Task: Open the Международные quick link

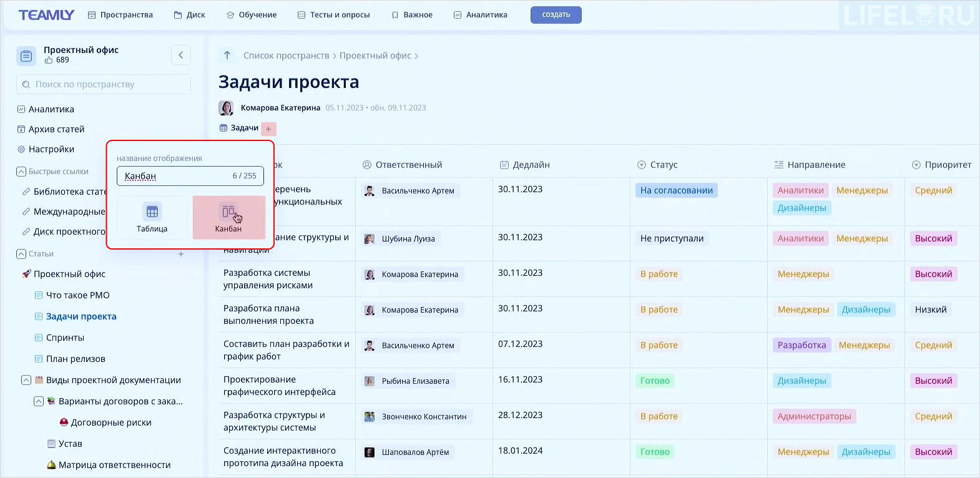Action: coord(64,212)
